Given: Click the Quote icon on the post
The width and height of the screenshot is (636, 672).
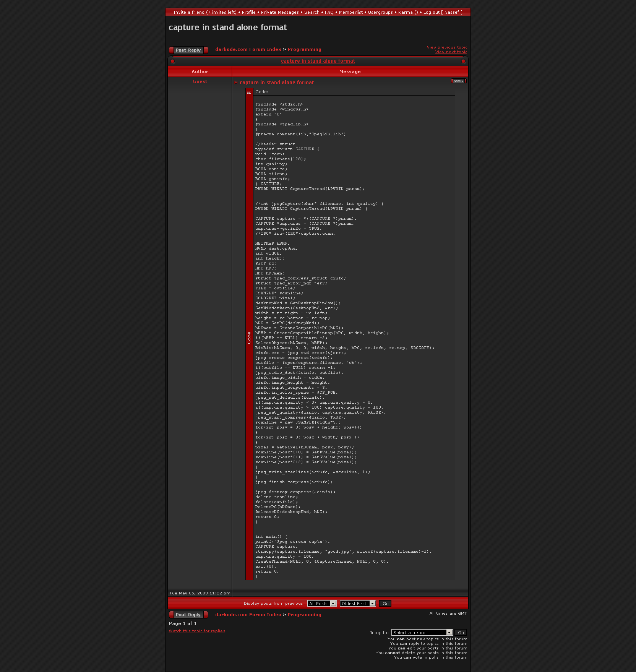Looking at the screenshot, I should tap(459, 81).
